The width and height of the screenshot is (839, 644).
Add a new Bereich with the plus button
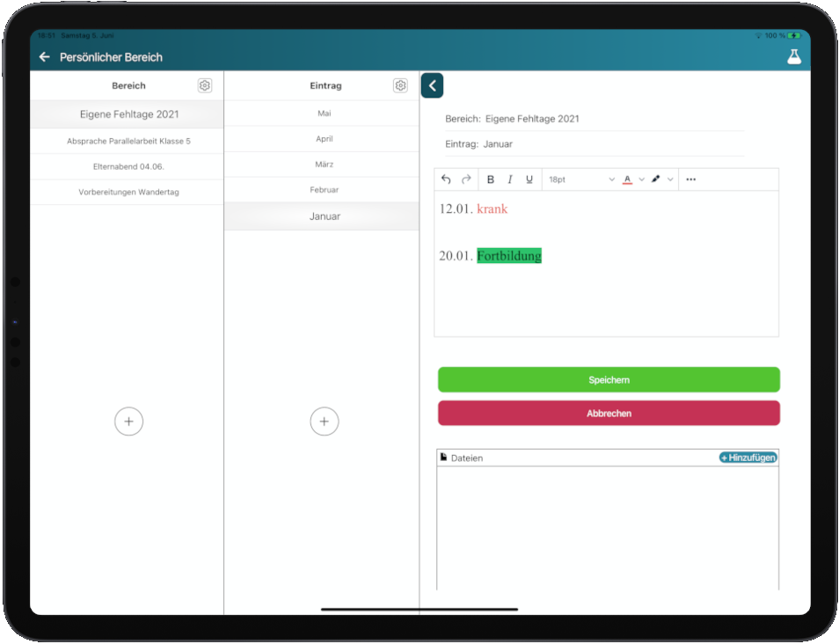tap(128, 421)
